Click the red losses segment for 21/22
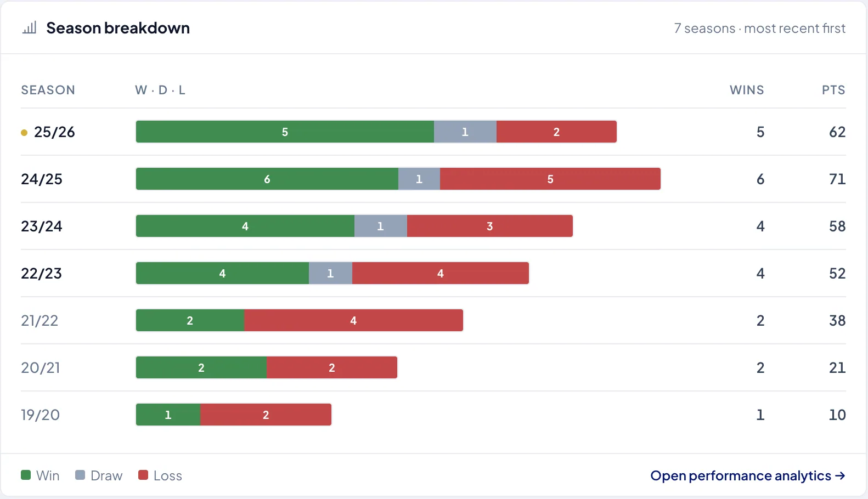This screenshot has width=868, height=499. 353,320
